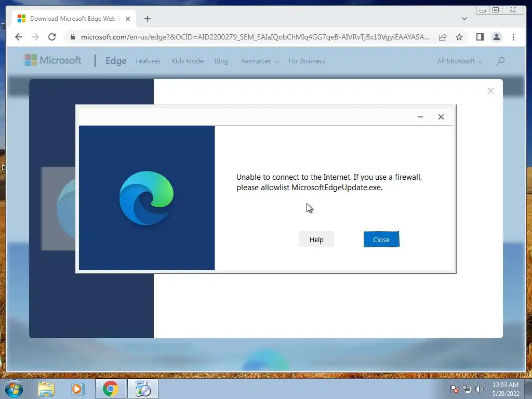Open the tab search chevron
Image resolution: width=532 pixels, height=399 pixels.
tap(464, 19)
